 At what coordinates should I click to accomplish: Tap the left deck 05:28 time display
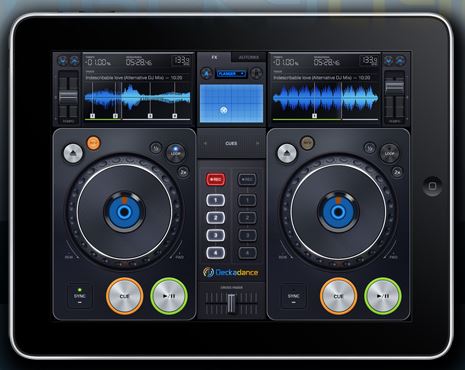(139, 61)
